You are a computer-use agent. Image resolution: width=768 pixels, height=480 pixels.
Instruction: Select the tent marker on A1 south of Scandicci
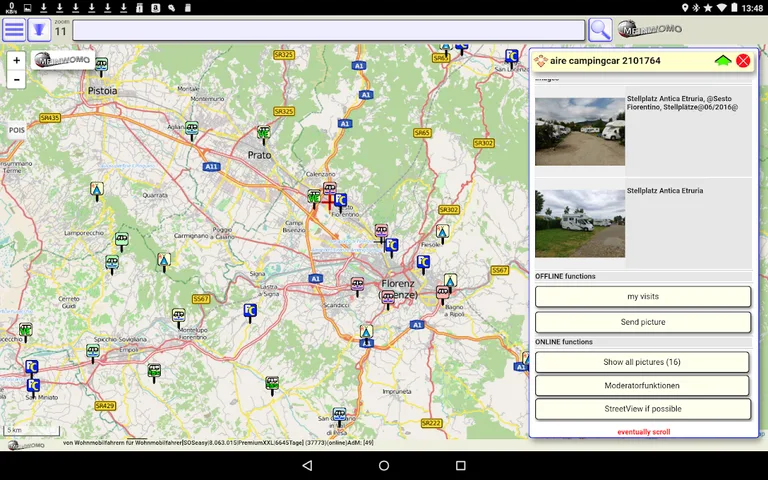tap(366, 332)
